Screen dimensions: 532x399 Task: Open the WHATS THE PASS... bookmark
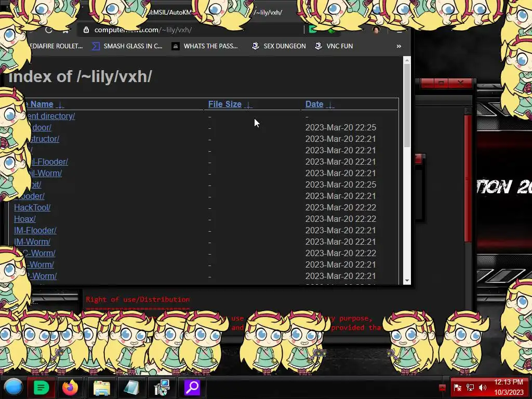(205, 46)
